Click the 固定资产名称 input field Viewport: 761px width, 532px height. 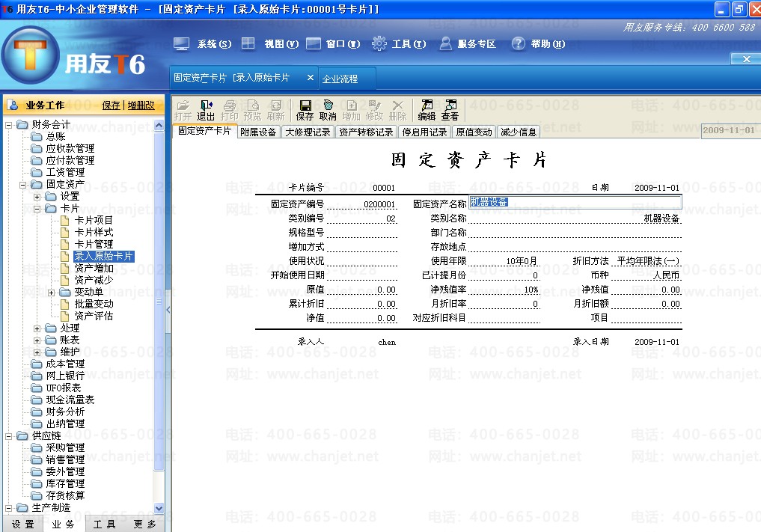pos(575,203)
